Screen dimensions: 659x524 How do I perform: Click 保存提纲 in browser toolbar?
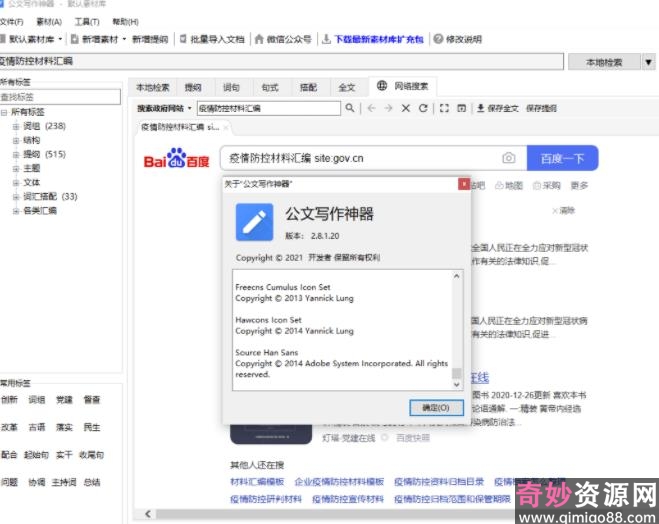(x=541, y=108)
